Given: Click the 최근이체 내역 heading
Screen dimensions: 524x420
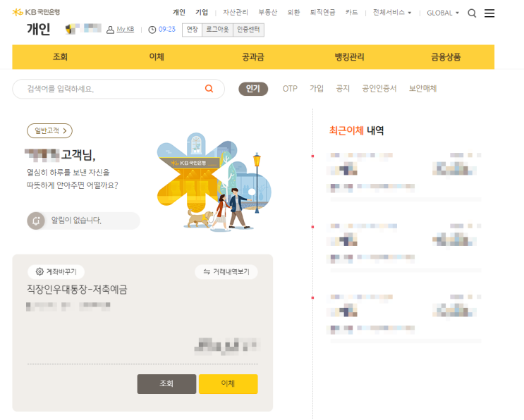Looking at the screenshot, I should coord(356,130).
